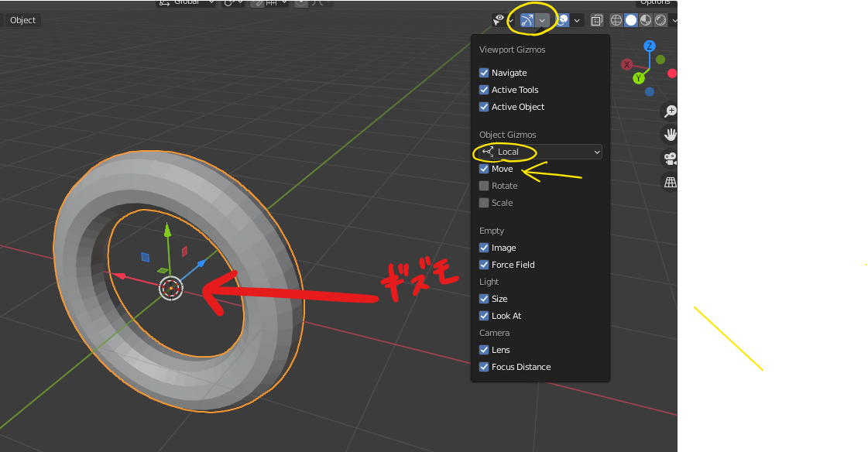The image size is (868, 452).
Task: Enable the Scale object gizmo
Action: pos(484,203)
